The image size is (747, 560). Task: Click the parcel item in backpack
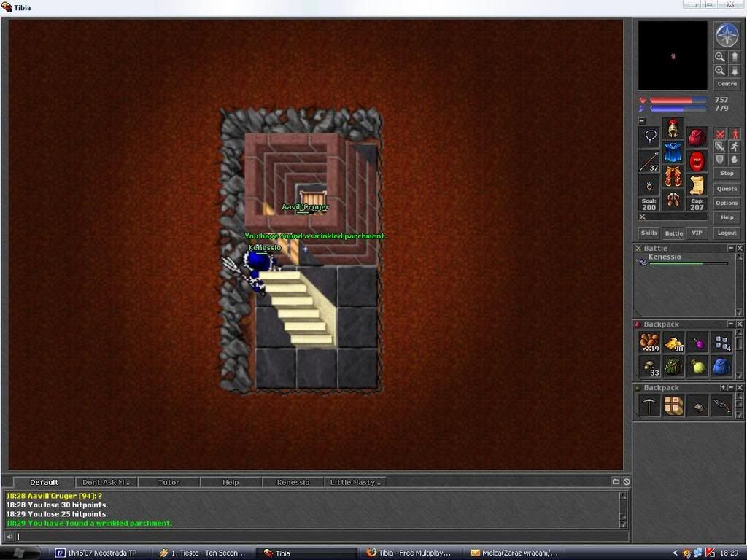coord(673,406)
